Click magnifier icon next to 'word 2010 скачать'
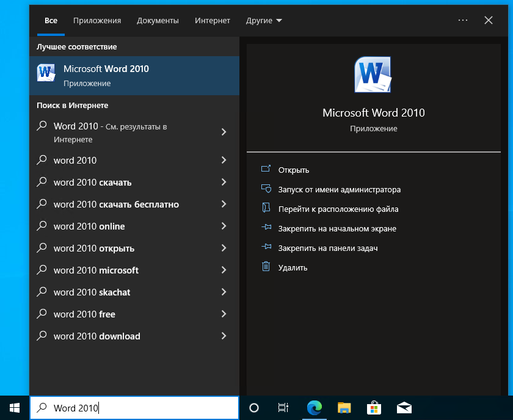This screenshot has height=420, width=513. [x=42, y=181]
